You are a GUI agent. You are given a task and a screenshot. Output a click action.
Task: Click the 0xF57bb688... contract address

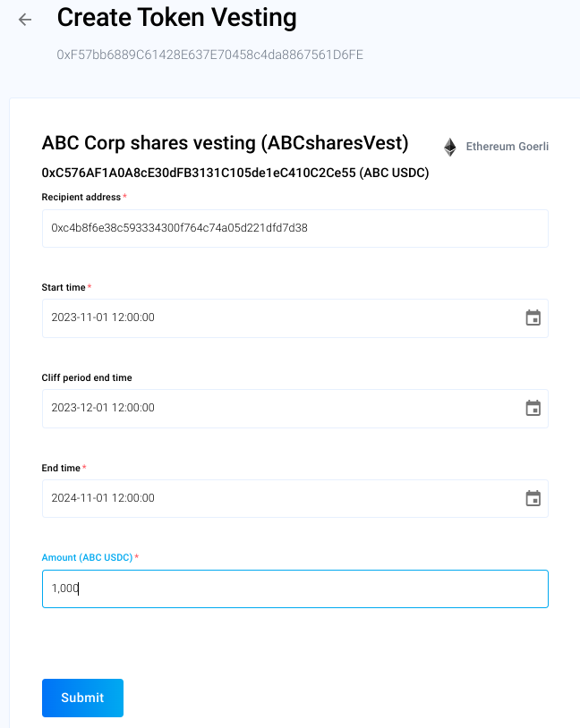coord(209,55)
